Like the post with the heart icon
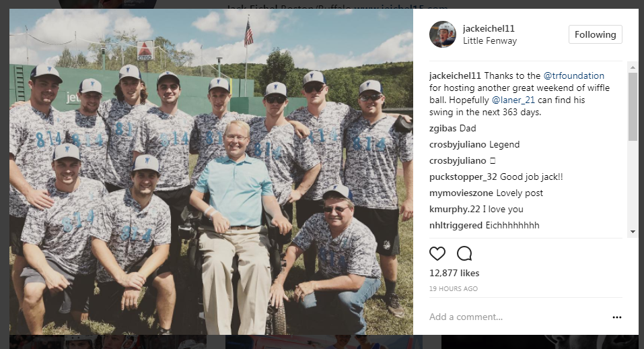 pos(437,253)
